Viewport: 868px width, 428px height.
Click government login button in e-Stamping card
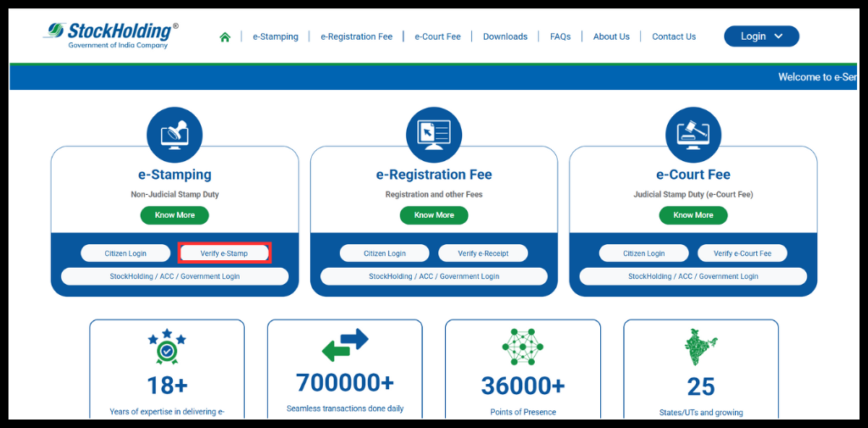(x=175, y=276)
